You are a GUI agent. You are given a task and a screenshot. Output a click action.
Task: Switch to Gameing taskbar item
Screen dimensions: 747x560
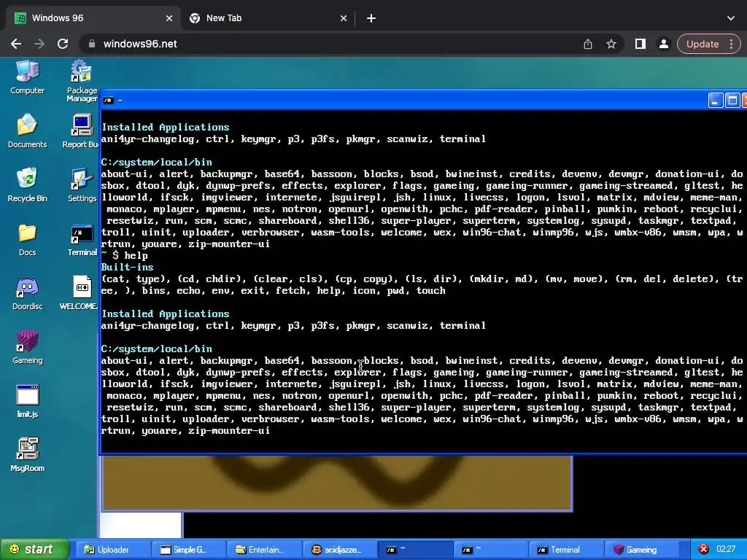(x=640, y=550)
